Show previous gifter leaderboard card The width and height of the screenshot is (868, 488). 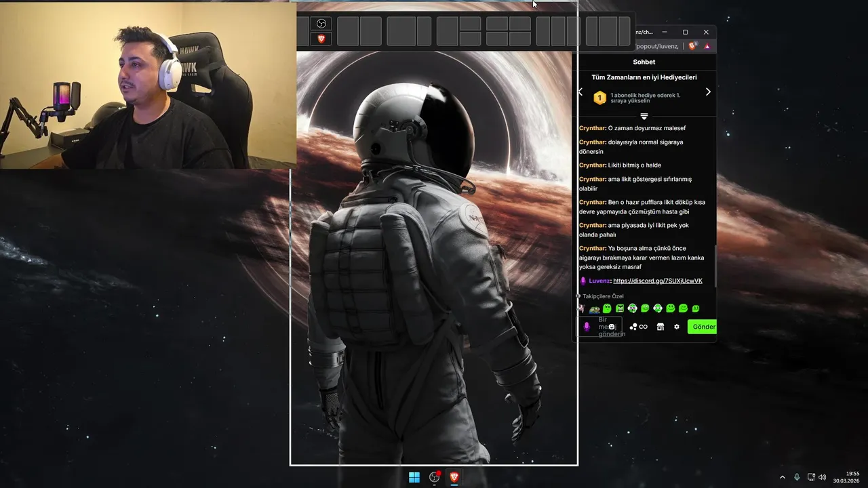580,91
